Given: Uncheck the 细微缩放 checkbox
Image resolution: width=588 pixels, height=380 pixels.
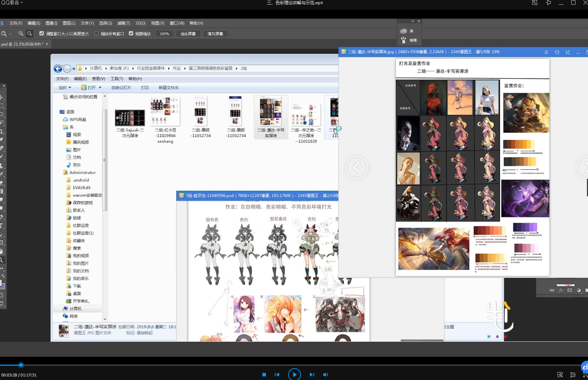Looking at the screenshot, I should tap(131, 34).
